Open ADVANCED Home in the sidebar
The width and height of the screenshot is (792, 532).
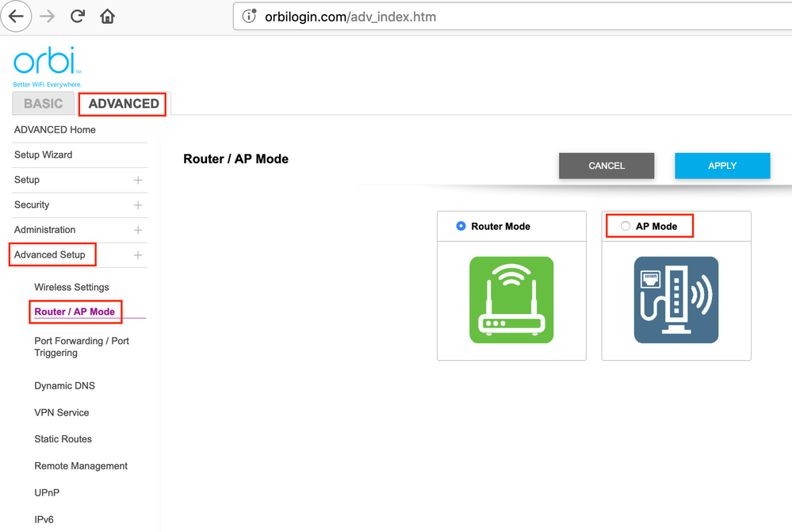coord(55,130)
